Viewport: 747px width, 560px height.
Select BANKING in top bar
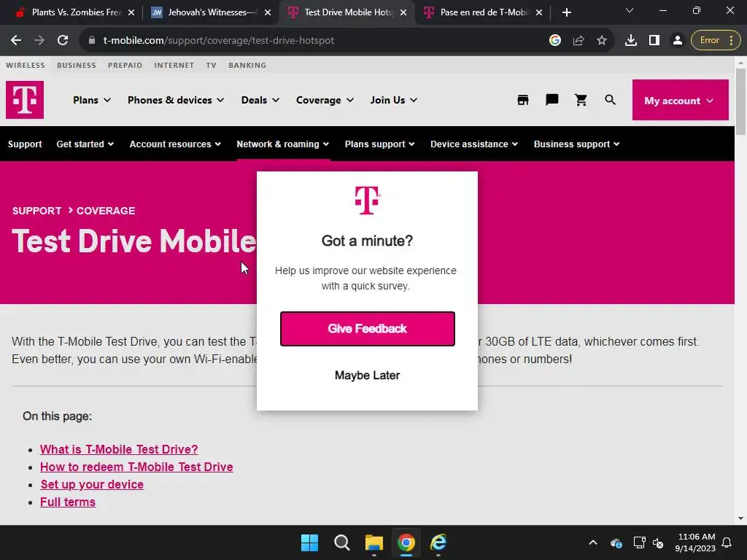click(247, 65)
